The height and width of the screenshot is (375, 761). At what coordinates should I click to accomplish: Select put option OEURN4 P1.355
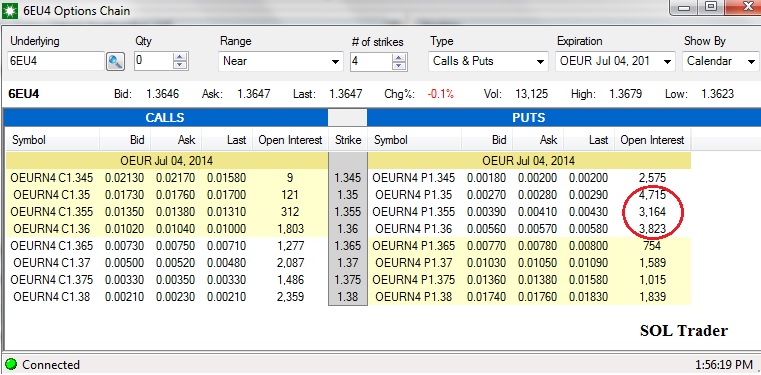[414, 212]
